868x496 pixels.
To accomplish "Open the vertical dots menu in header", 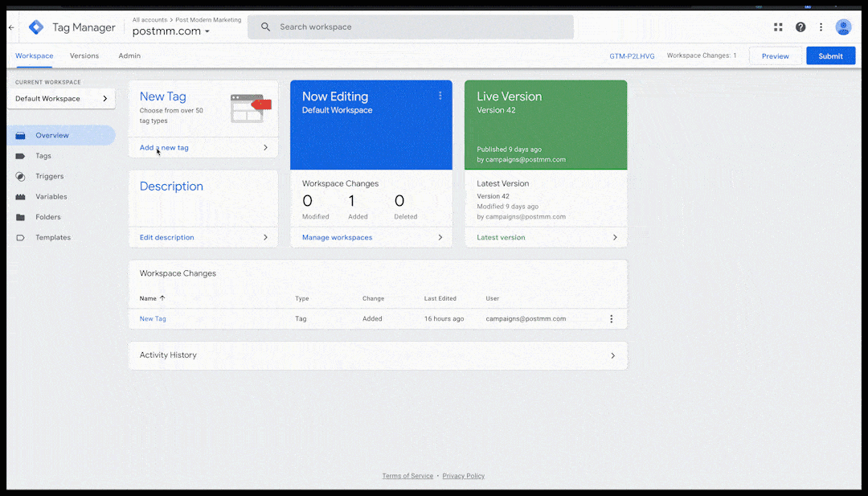I will click(821, 27).
